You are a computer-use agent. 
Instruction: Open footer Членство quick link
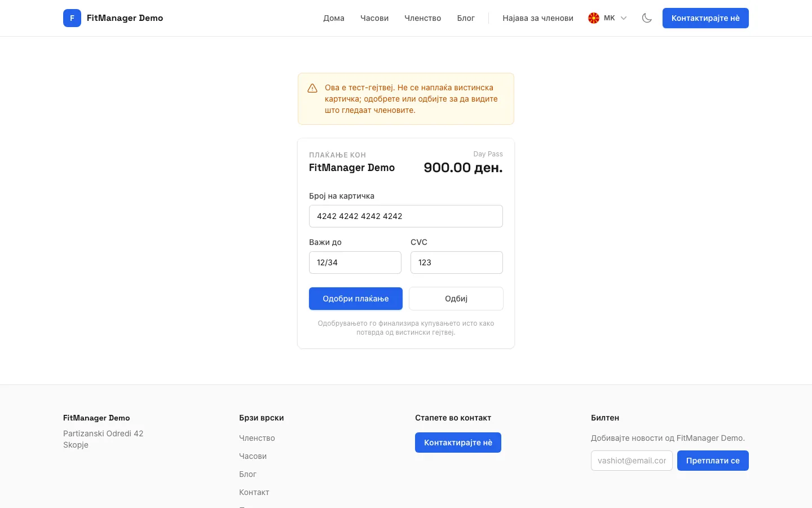pyautogui.click(x=257, y=438)
